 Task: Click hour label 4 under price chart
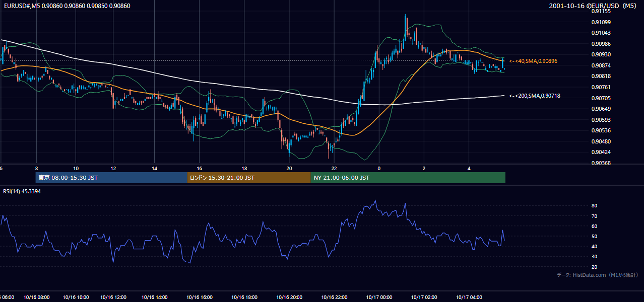tap(469, 168)
